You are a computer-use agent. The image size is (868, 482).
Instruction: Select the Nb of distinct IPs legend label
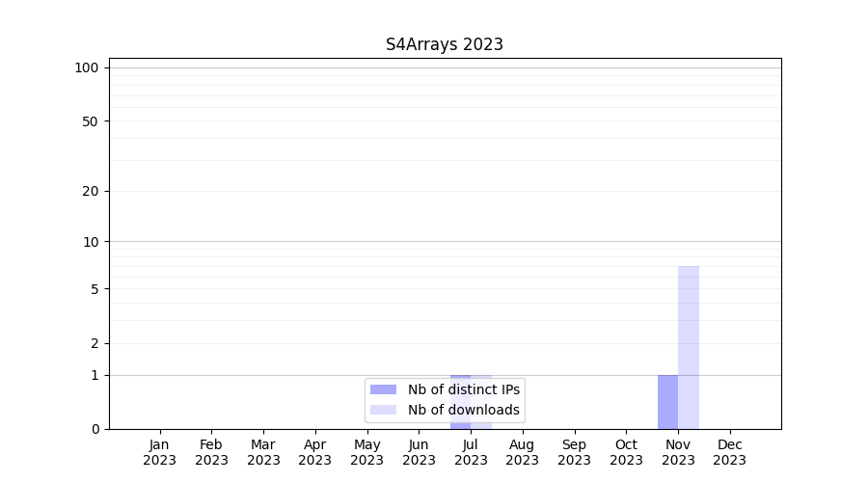463,389
